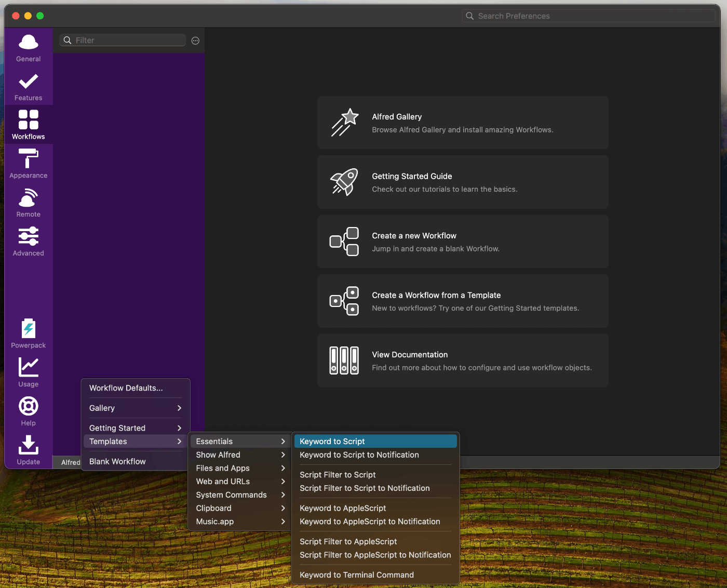Choose Blank Workflow menu item
Viewport: 727px width, 588px height.
[x=136, y=461]
